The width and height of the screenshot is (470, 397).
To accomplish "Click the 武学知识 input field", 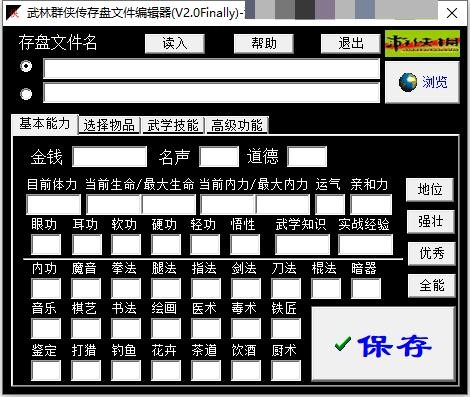I will pyautogui.click(x=302, y=244).
